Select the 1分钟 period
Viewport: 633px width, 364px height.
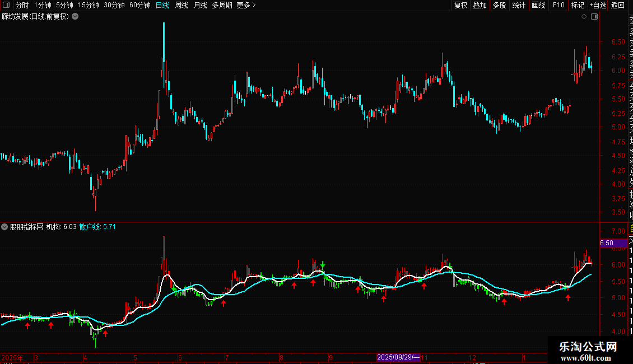(x=43, y=5)
